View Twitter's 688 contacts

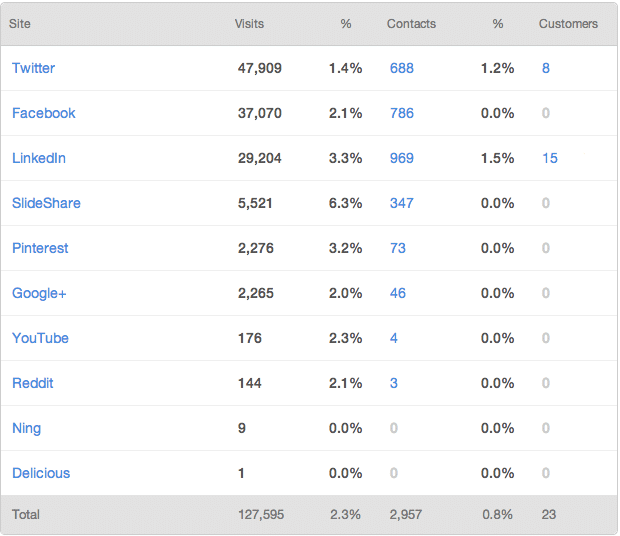click(x=402, y=68)
